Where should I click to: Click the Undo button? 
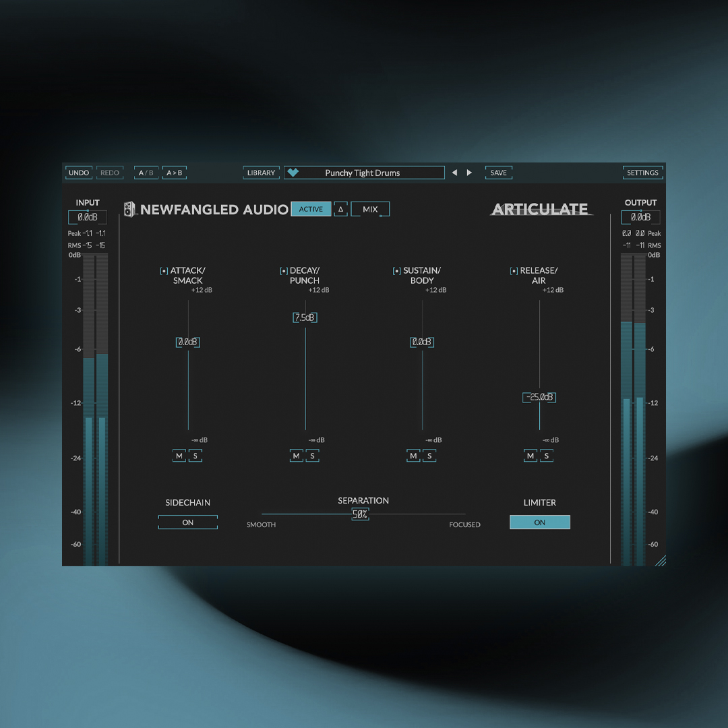point(79,173)
